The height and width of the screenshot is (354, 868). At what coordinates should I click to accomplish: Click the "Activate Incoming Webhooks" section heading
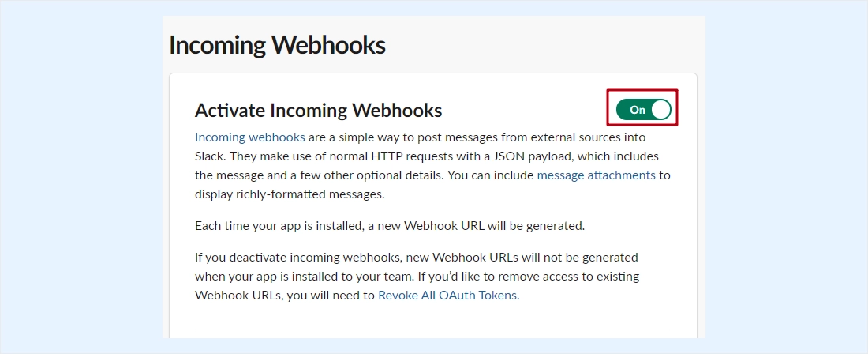pos(318,111)
